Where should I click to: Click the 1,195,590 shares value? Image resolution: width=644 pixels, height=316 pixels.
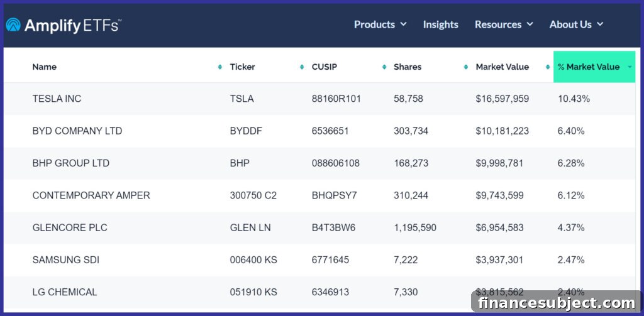(x=415, y=228)
